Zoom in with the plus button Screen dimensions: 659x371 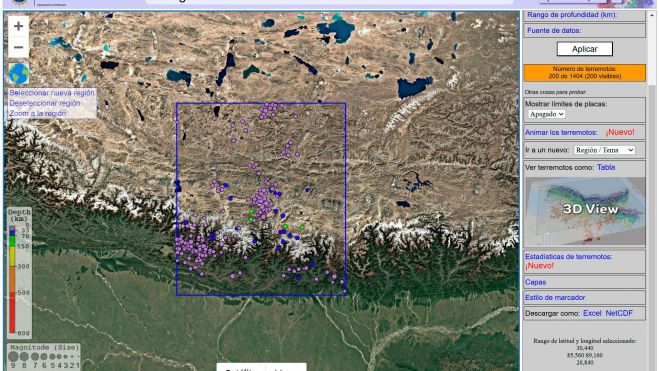(x=18, y=26)
